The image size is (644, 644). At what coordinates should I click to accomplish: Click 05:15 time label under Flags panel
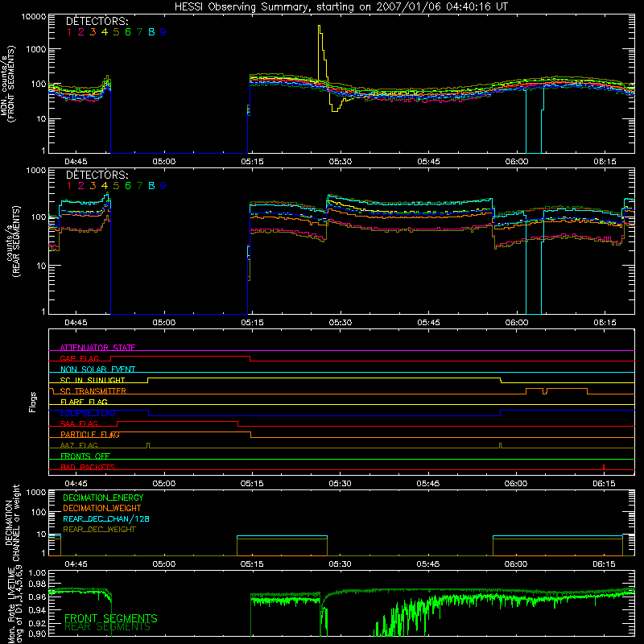[252, 484]
